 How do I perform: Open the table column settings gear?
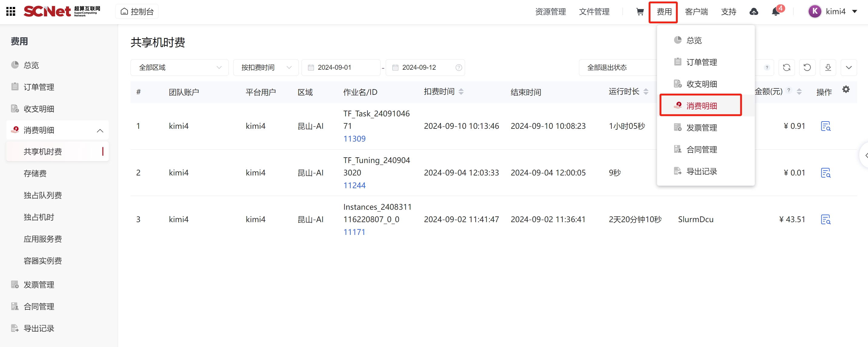[846, 89]
